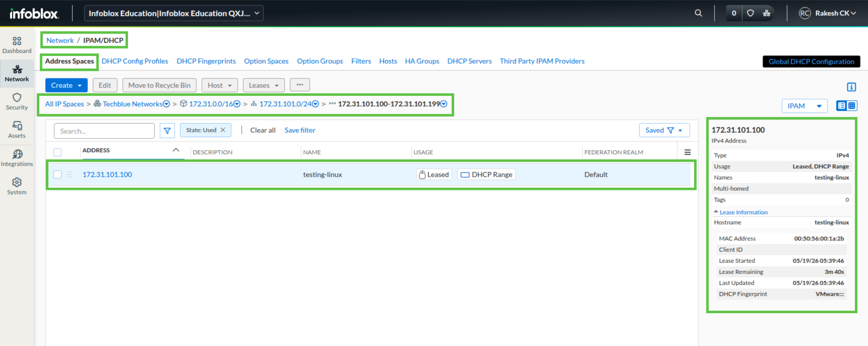Open the Dashboard sidebar icon
Screen dimensions: 868x346
coord(17,45)
